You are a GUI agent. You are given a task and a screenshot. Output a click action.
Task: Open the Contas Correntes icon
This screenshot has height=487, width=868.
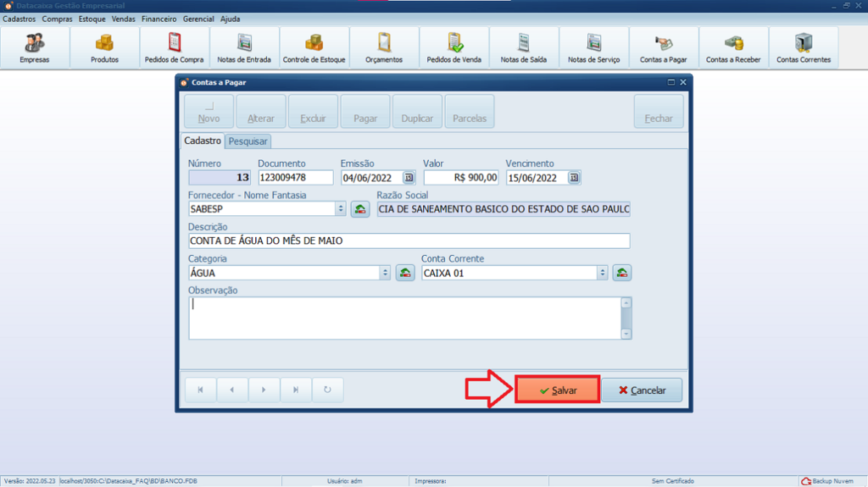[803, 48]
